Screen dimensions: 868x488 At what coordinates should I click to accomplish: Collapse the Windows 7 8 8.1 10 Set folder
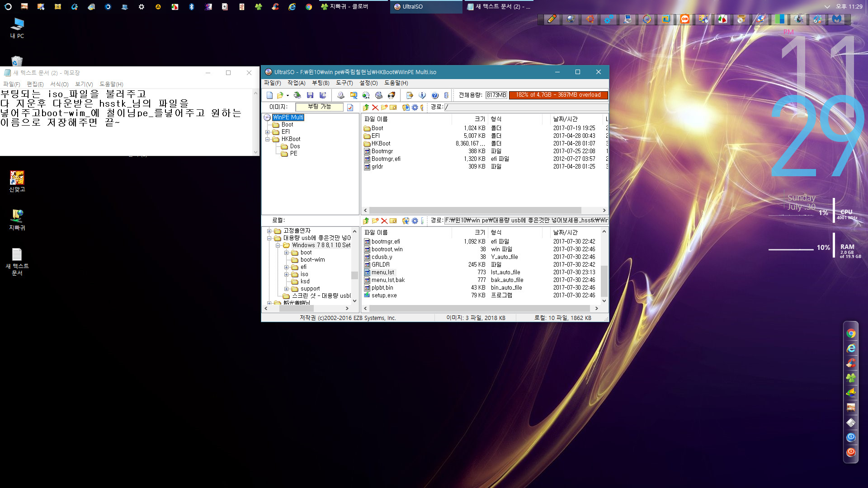[278, 245]
